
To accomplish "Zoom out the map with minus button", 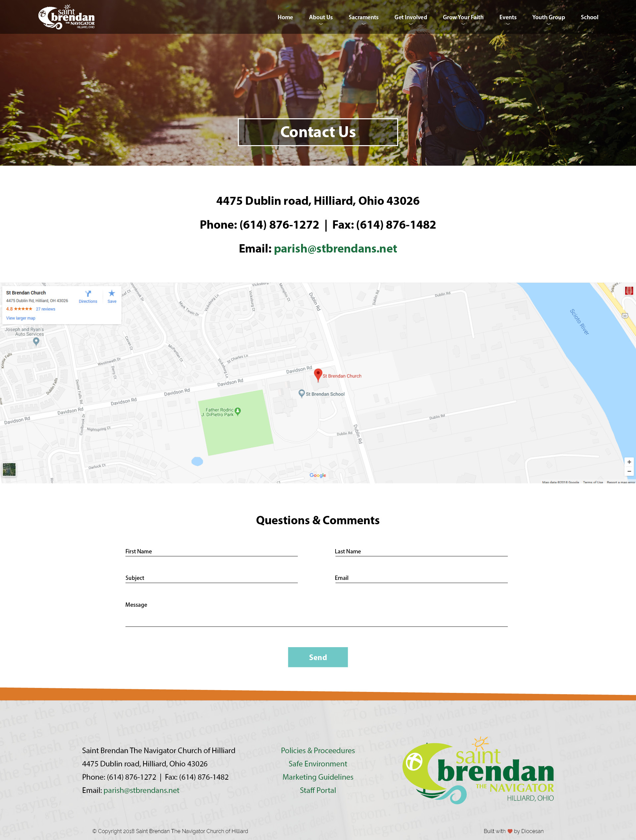I will (x=629, y=471).
